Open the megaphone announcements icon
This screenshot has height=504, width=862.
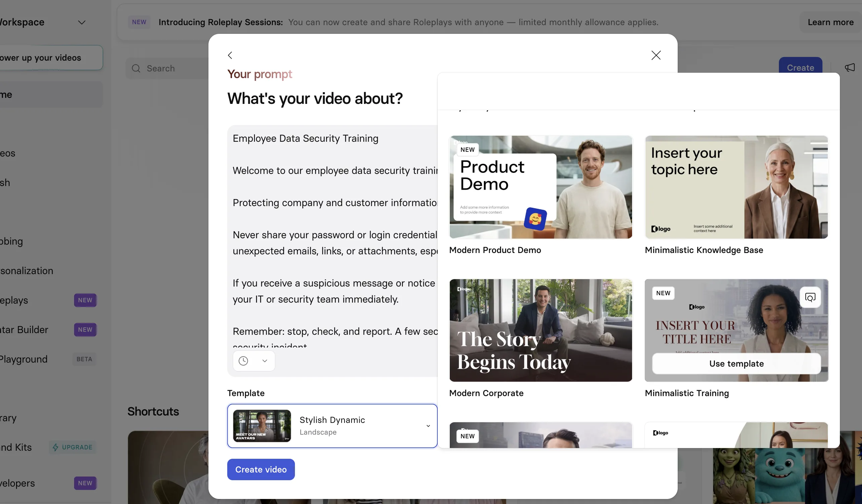pyautogui.click(x=849, y=67)
